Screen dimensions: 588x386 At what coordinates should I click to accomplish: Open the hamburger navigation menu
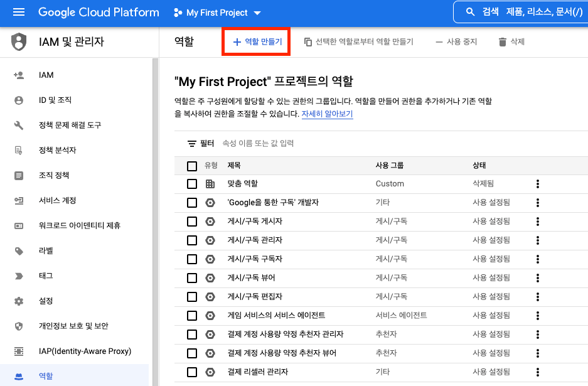tap(18, 13)
